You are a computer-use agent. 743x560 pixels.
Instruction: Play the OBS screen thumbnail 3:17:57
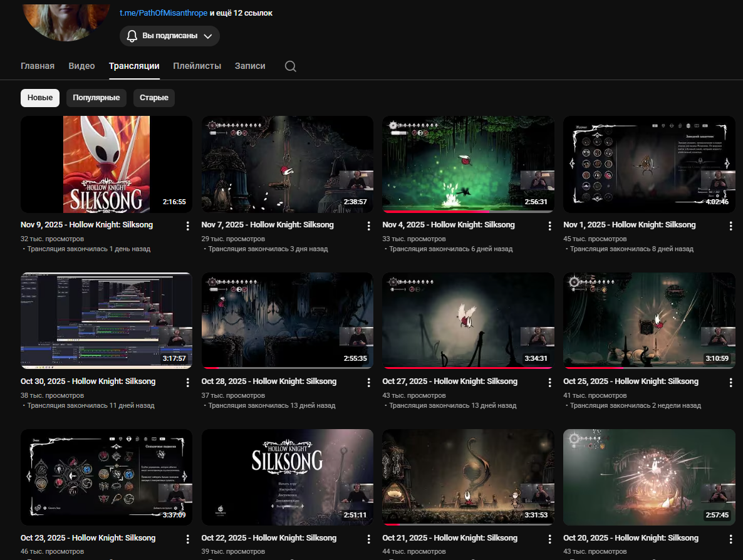pyautogui.click(x=107, y=321)
